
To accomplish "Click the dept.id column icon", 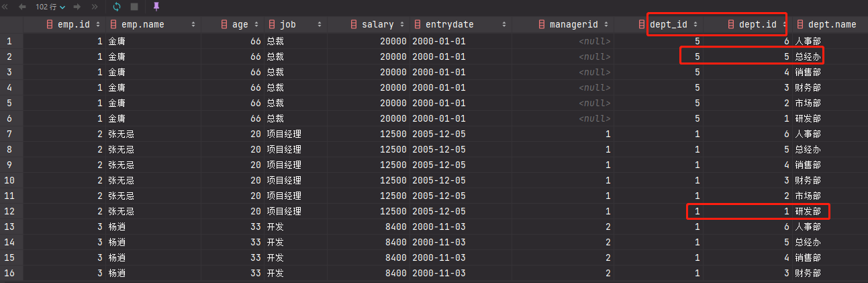I will 731,25.
